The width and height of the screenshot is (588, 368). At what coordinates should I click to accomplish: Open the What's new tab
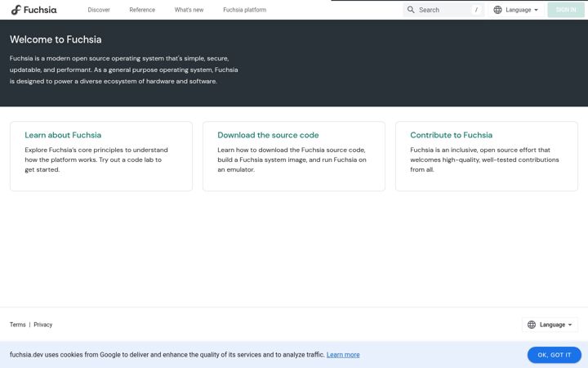(189, 10)
